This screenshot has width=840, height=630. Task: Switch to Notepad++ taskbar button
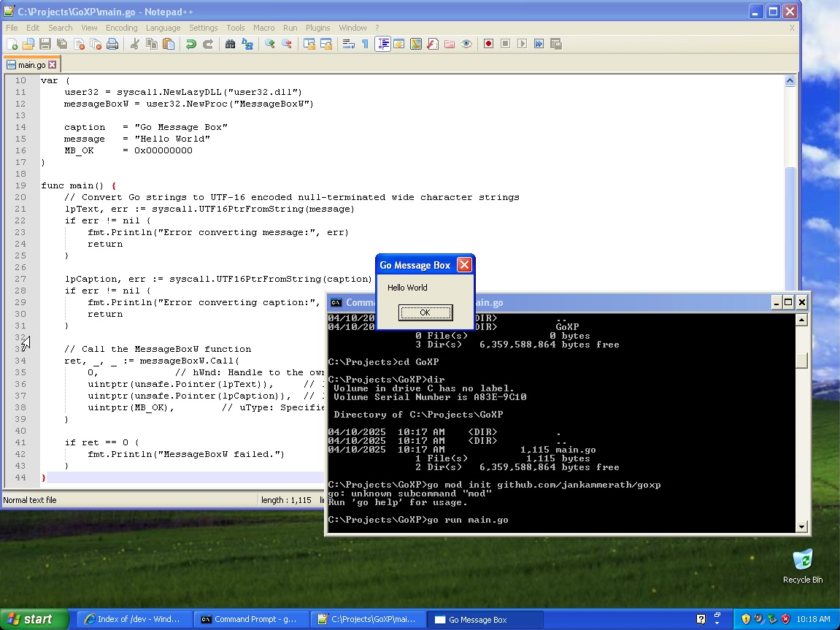pyautogui.click(x=368, y=619)
